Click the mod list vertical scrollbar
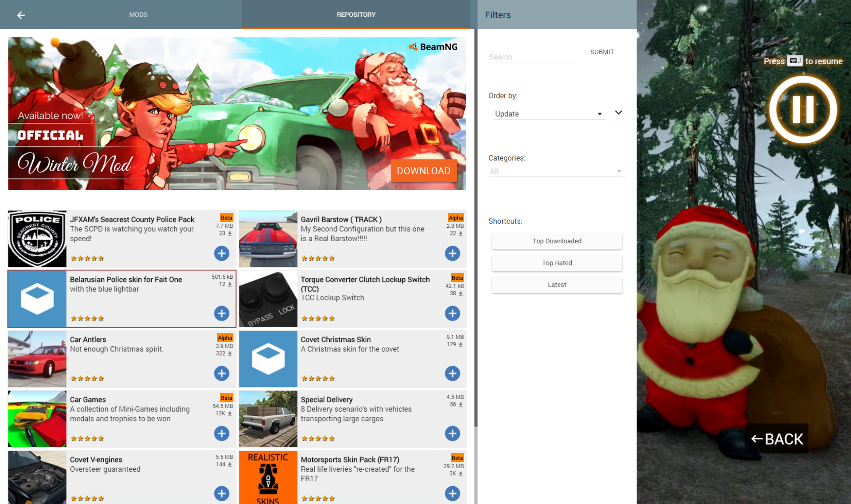 [476, 228]
